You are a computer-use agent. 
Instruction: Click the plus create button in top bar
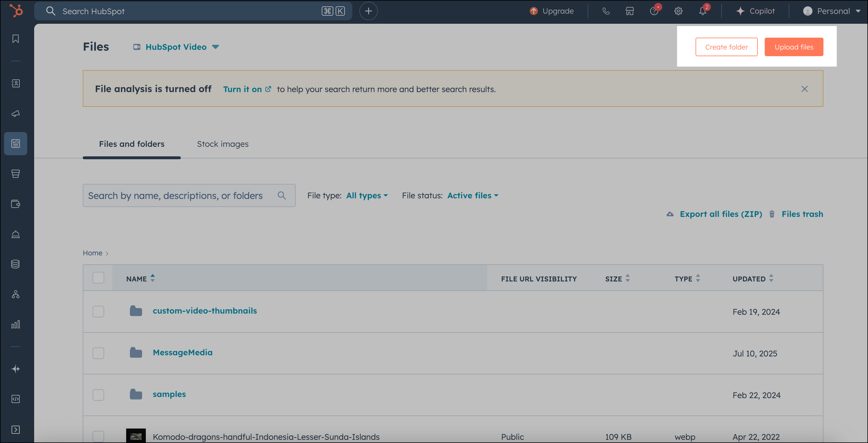368,11
